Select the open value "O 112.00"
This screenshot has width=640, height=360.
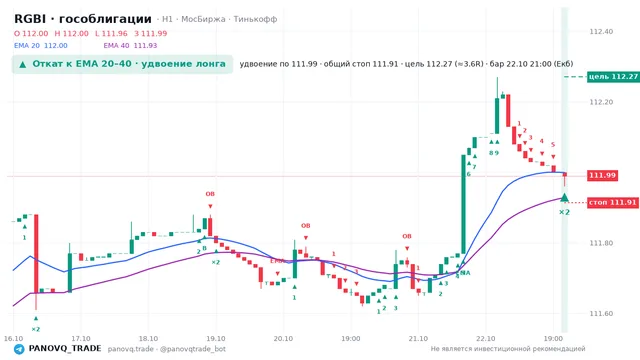tap(31, 33)
